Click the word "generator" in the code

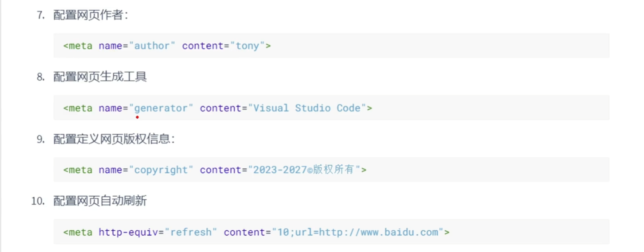161,108
